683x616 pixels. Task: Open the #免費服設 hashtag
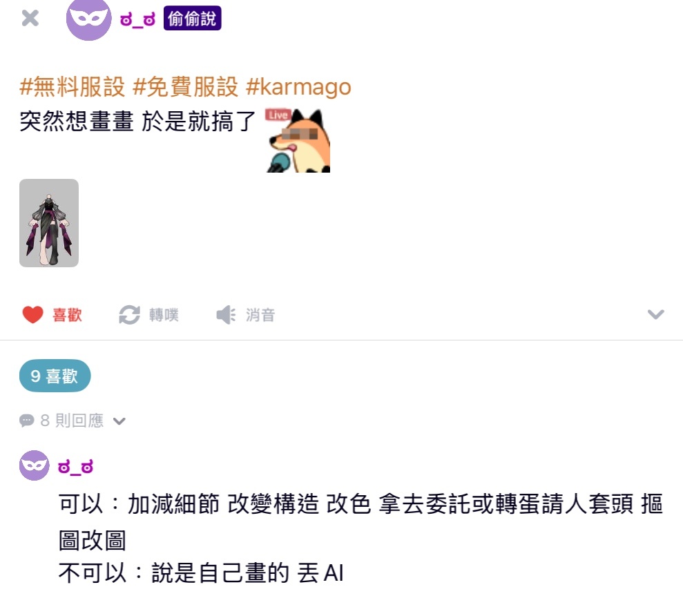(185, 87)
